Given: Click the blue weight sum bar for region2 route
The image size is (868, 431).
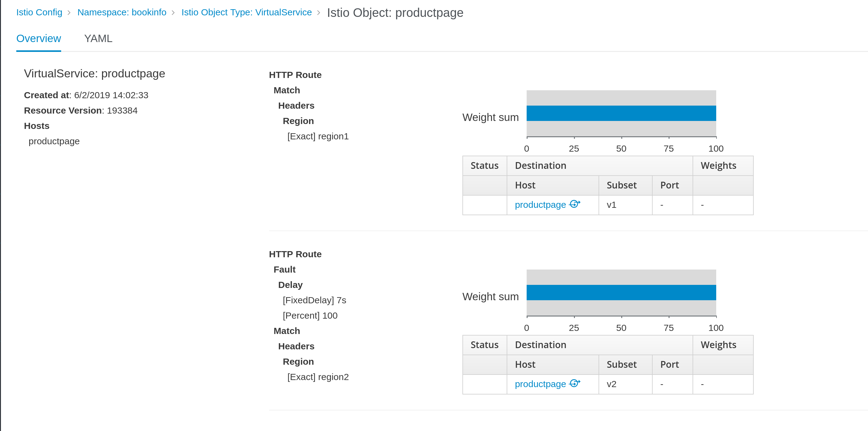Looking at the screenshot, I should (621, 292).
